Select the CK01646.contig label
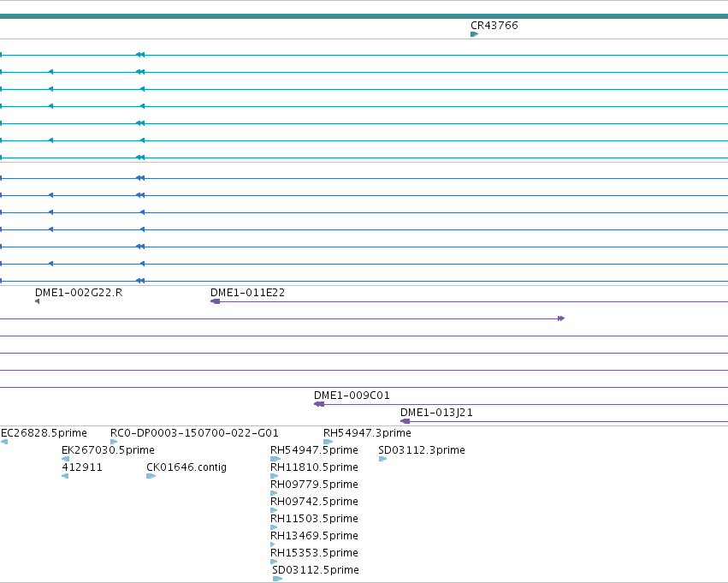The width and height of the screenshot is (728, 583). pos(186,467)
